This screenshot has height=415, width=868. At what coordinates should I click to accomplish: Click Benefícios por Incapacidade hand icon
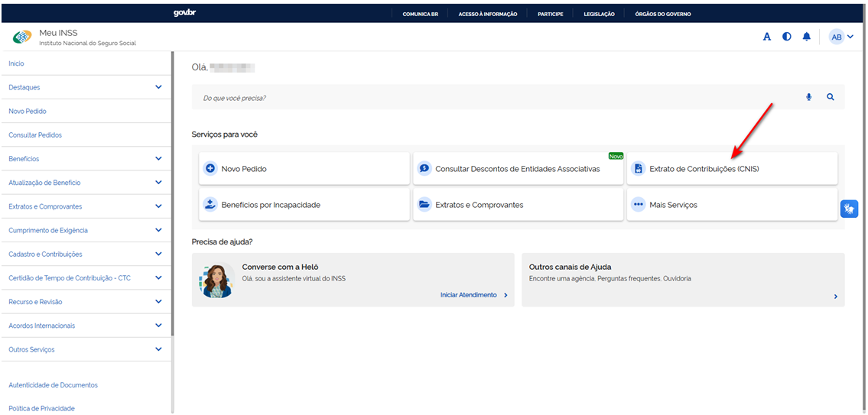(210, 205)
